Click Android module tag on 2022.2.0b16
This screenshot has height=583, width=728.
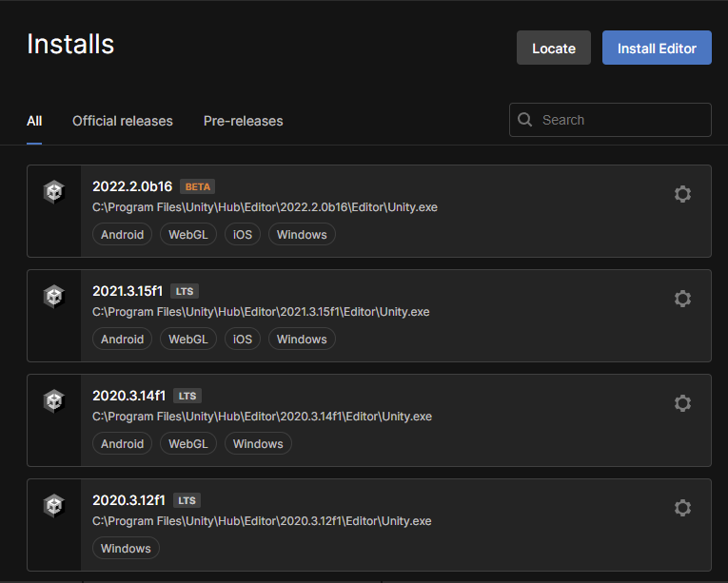point(122,234)
